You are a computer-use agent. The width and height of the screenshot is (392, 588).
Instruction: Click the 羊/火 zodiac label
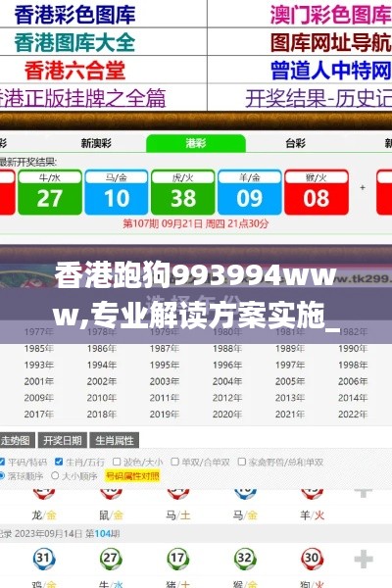tap(312, 515)
